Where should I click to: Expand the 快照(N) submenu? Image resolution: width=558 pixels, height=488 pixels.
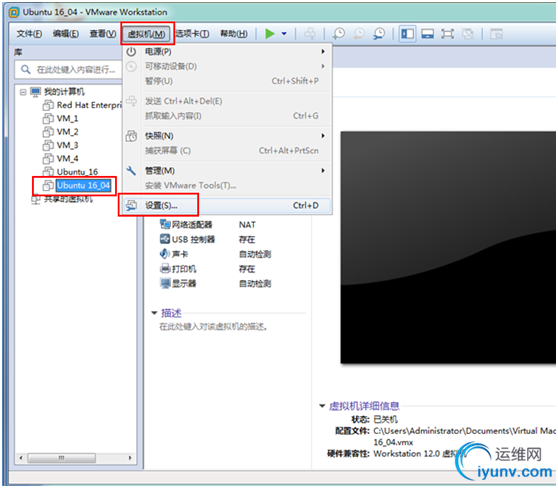(227, 136)
